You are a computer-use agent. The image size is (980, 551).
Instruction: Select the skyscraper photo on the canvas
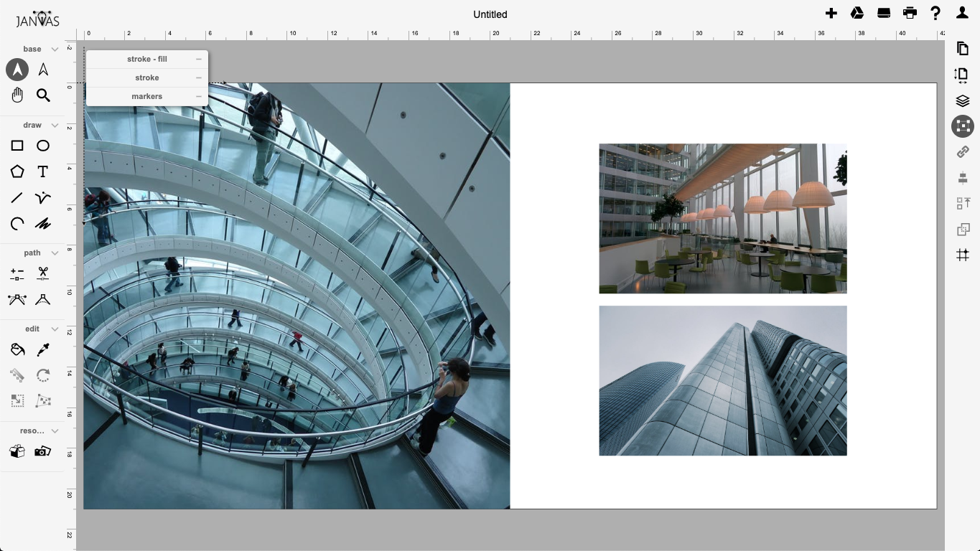click(x=722, y=380)
